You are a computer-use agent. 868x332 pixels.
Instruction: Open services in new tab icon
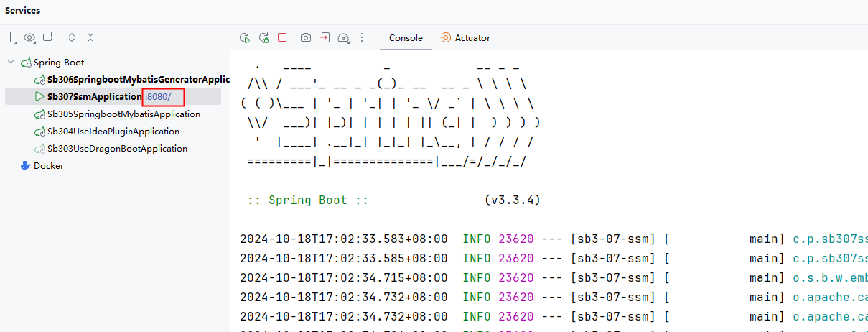point(48,37)
